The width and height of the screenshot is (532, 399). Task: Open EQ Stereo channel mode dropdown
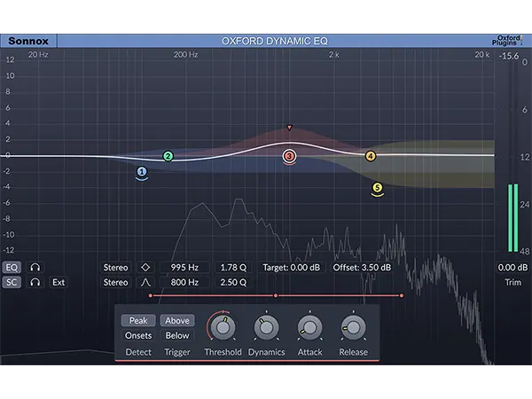pyautogui.click(x=115, y=268)
